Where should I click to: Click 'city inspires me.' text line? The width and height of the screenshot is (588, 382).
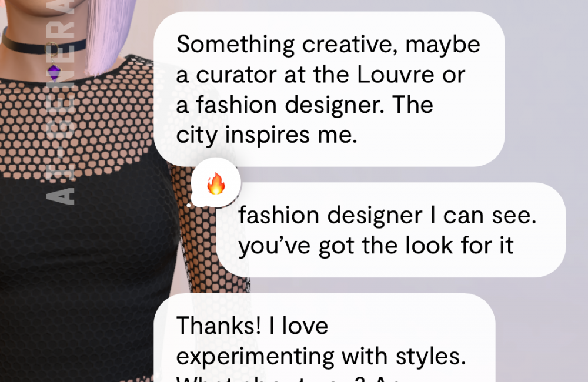(x=266, y=135)
